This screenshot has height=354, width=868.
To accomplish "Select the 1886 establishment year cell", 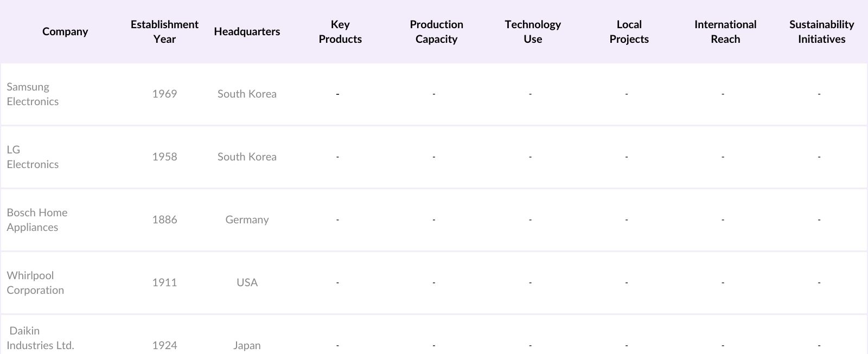I will click(164, 220).
